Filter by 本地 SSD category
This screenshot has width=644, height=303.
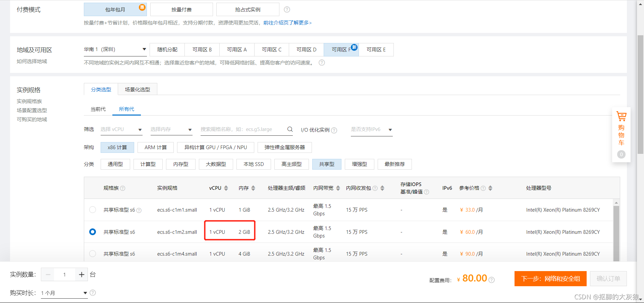[x=254, y=164]
